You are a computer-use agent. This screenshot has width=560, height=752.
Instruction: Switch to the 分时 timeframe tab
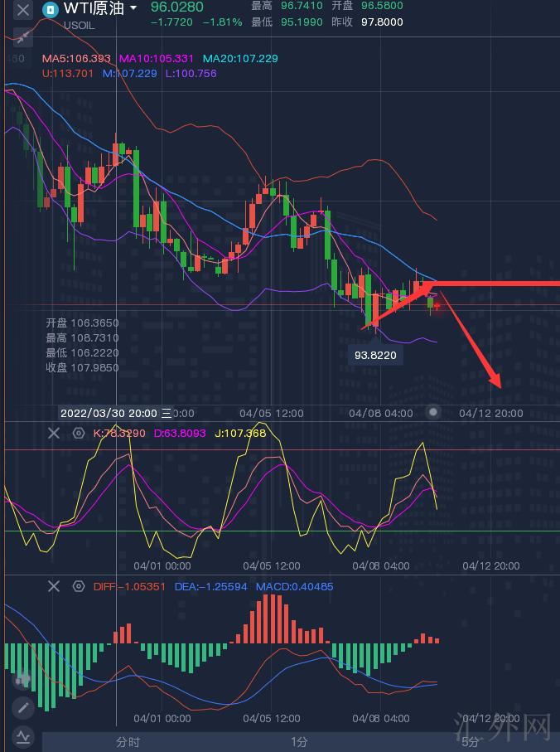128,742
